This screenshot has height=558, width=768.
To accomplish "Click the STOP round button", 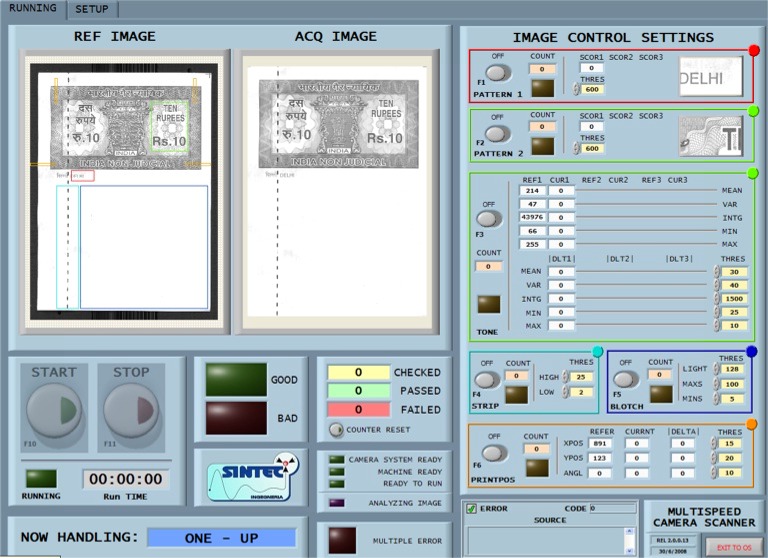I will [131, 411].
